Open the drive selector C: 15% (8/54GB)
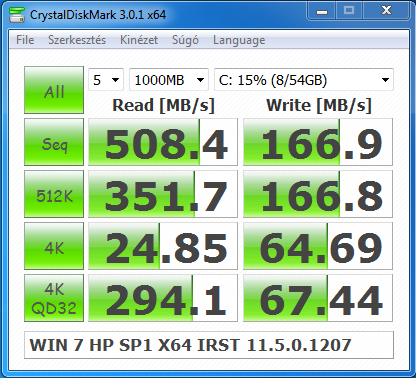The width and height of the screenshot is (416, 378). click(x=304, y=80)
